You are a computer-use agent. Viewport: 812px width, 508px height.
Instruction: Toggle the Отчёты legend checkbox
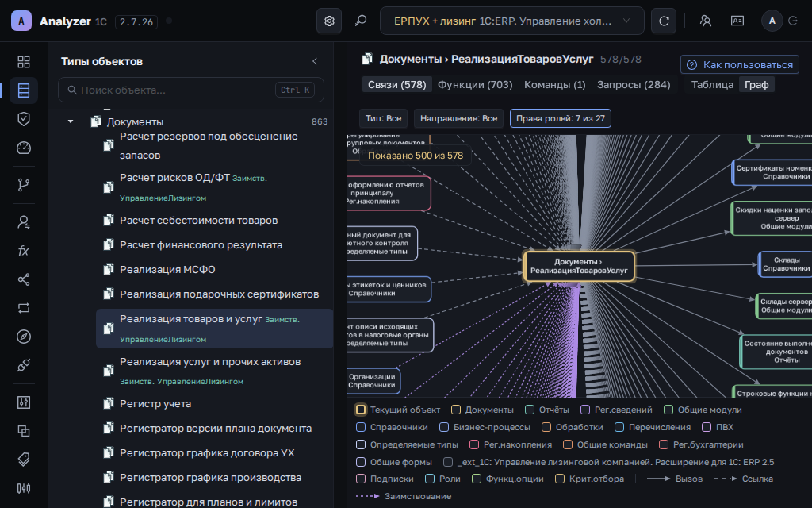pyautogui.click(x=530, y=410)
